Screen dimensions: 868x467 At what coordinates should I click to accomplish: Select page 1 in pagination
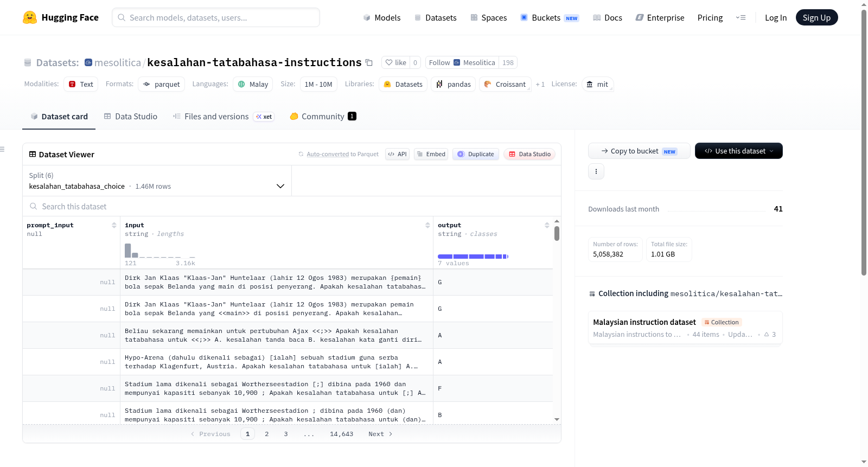pos(248,434)
